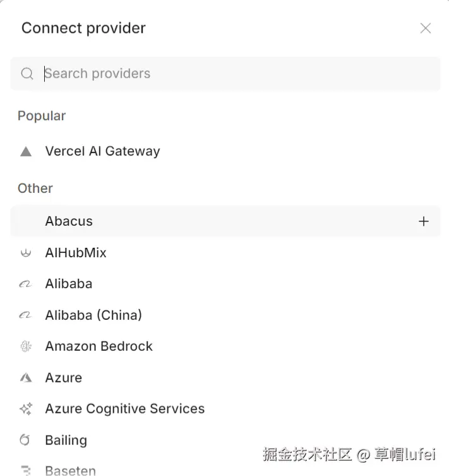Click the Vercel AI Gateway triangle icon
Viewport: 449px width, 476px height.
26,152
